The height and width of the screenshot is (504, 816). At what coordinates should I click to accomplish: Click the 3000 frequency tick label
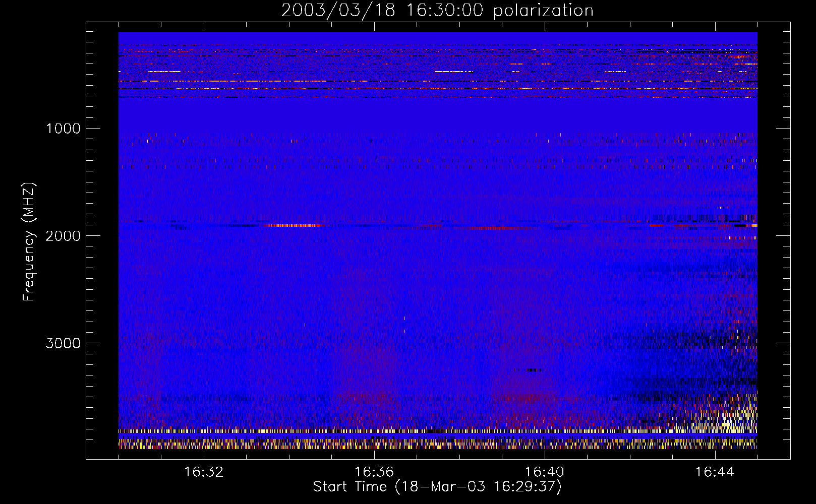[64, 343]
